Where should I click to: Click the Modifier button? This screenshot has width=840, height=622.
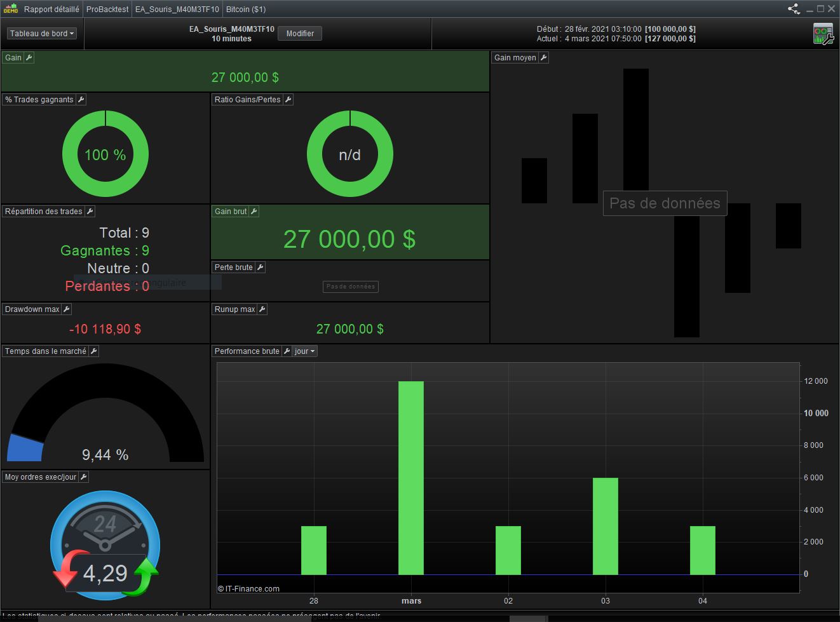coord(300,34)
